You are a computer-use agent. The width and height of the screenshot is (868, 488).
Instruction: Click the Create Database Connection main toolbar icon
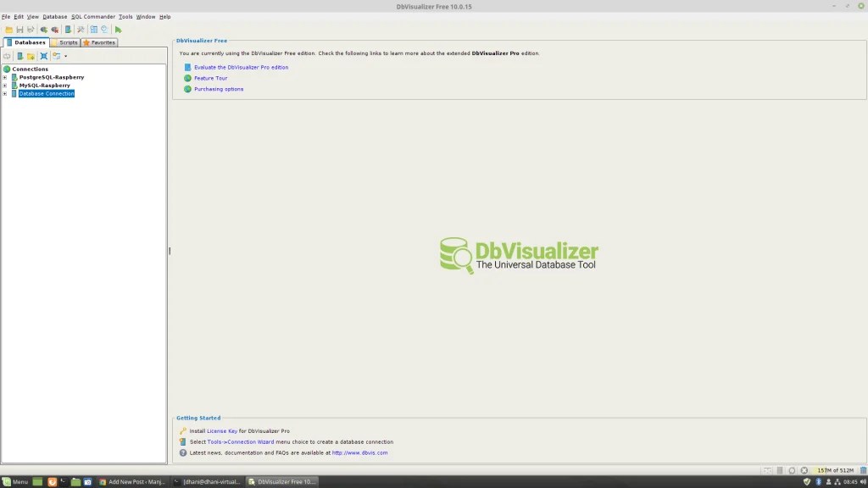pyautogui.click(x=68, y=30)
